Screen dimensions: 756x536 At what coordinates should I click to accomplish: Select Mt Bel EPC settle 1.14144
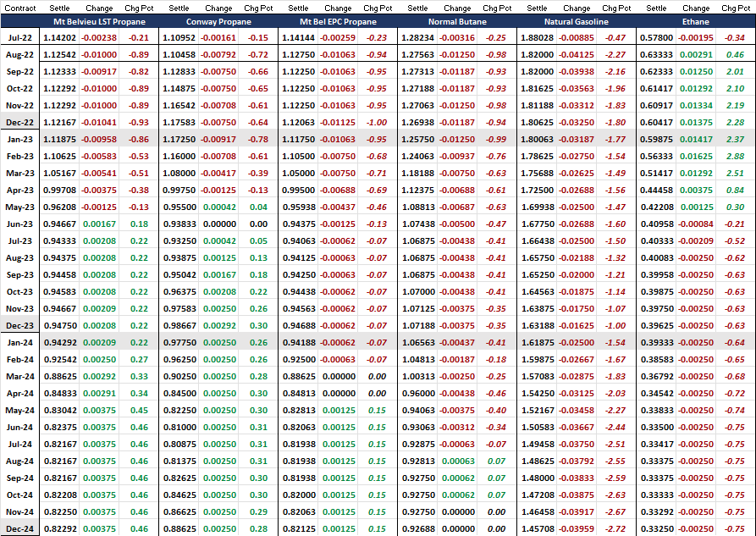tap(299, 37)
